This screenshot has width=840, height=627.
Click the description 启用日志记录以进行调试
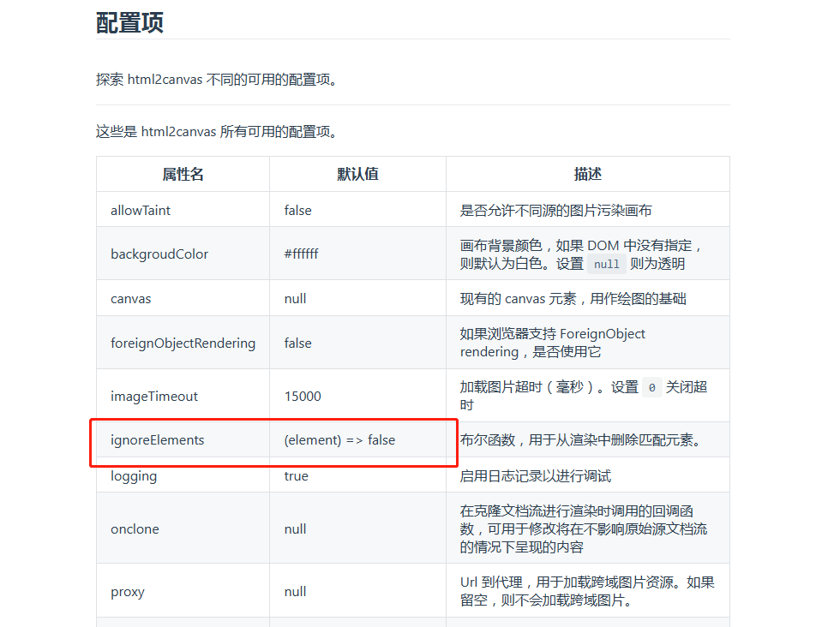click(x=535, y=476)
